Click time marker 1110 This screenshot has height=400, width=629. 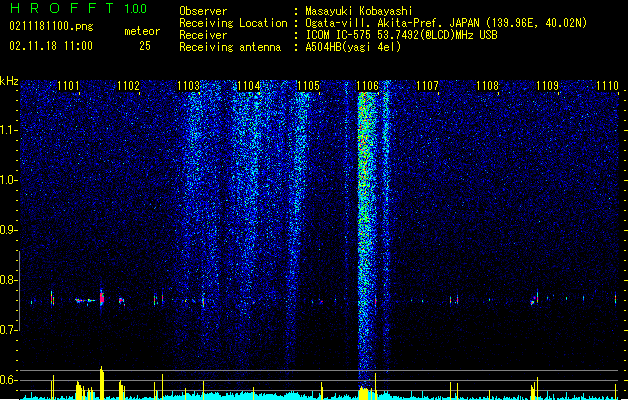point(607,86)
